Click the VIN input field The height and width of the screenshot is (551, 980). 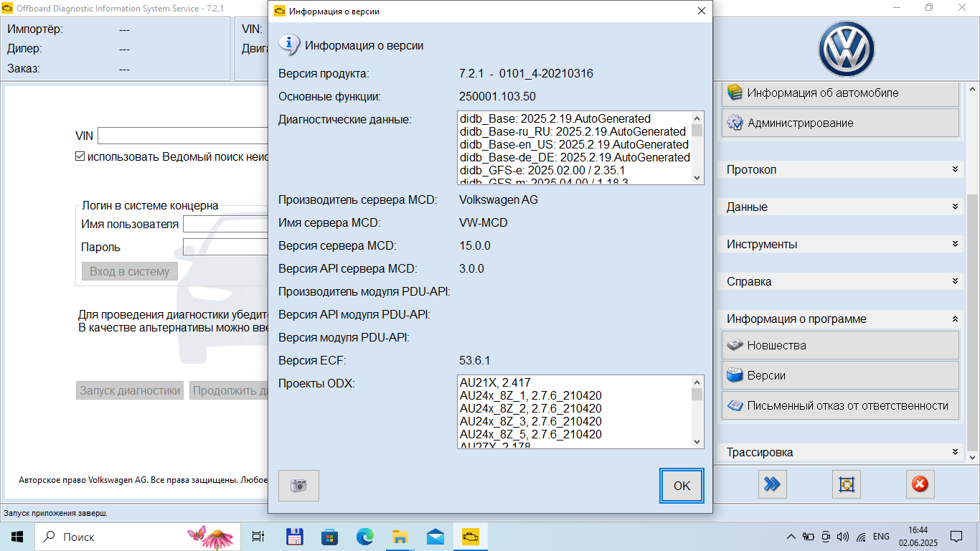click(183, 136)
